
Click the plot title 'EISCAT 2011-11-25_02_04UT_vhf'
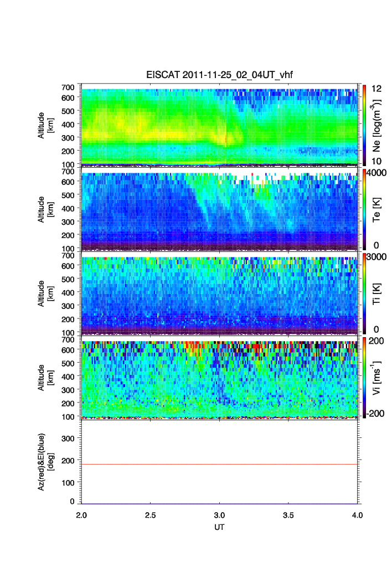coord(219,75)
